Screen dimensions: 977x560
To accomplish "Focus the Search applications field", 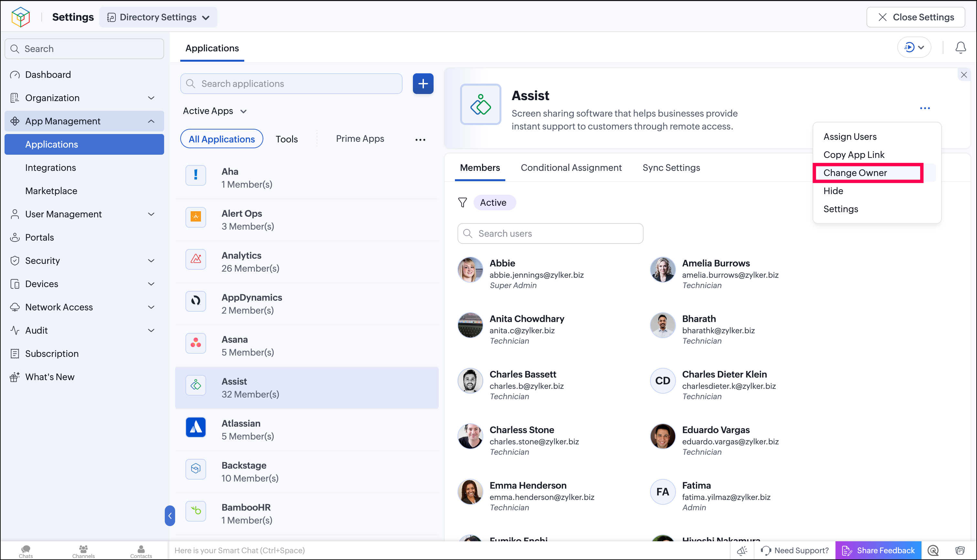I will (291, 83).
